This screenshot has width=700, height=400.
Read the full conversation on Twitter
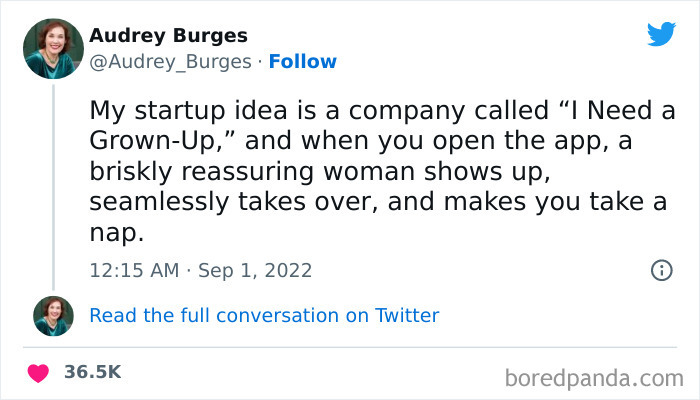[x=264, y=316]
